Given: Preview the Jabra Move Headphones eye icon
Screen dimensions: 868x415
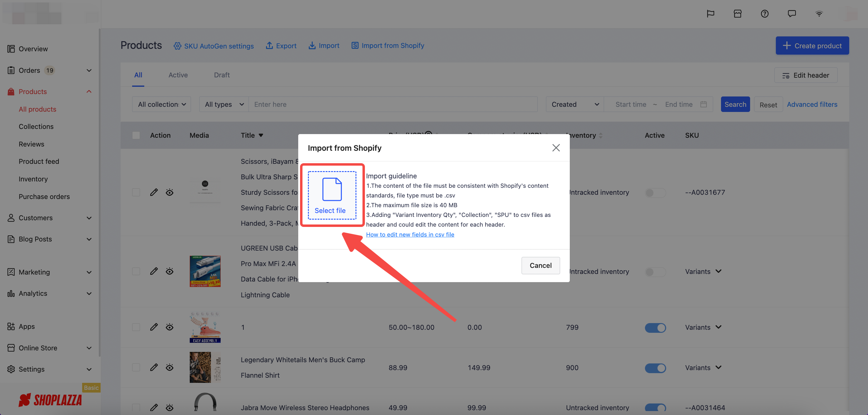Looking at the screenshot, I should (x=169, y=408).
